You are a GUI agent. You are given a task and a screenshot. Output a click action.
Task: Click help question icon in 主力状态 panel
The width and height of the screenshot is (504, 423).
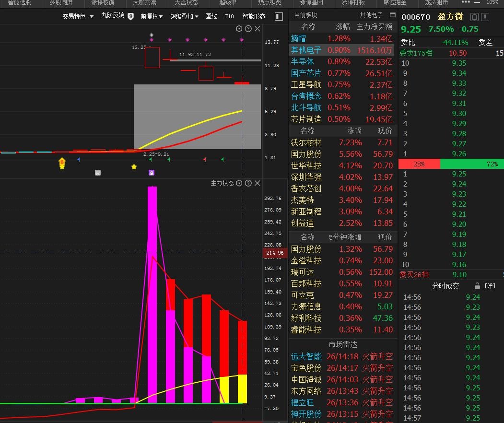pyautogui.click(x=248, y=183)
